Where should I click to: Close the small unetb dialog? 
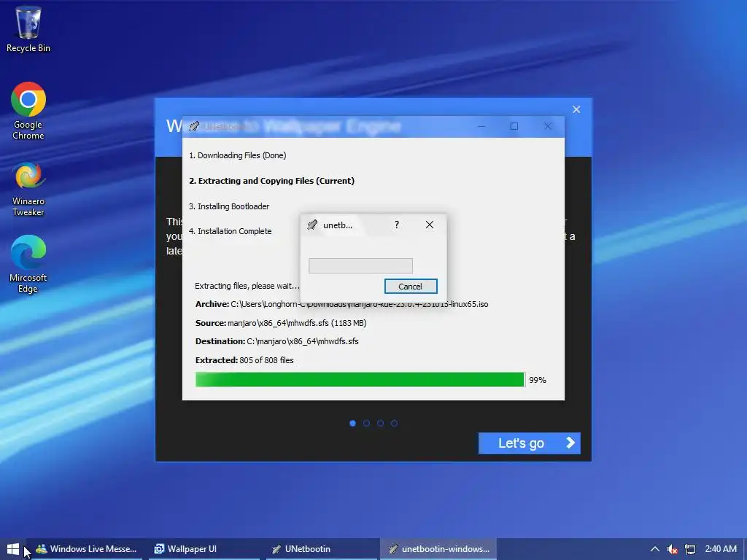[x=429, y=225]
